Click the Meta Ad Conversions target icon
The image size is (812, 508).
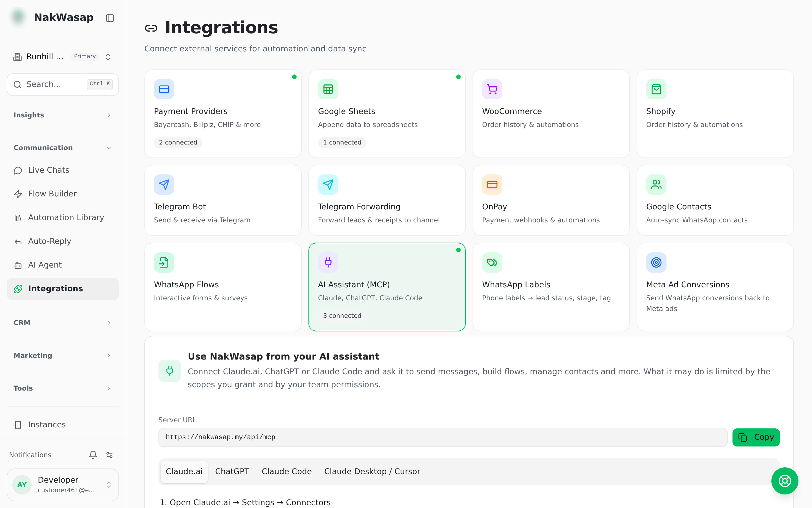pos(656,262)
